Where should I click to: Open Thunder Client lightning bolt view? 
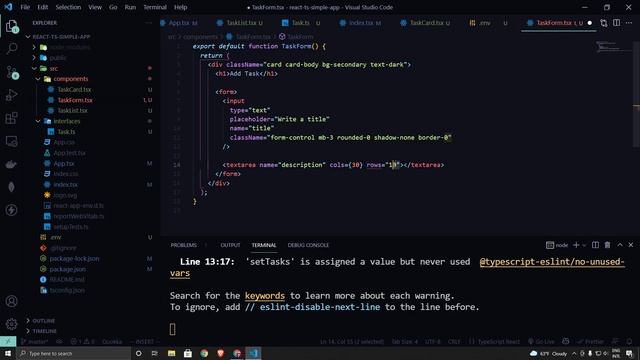click(11, 210)
